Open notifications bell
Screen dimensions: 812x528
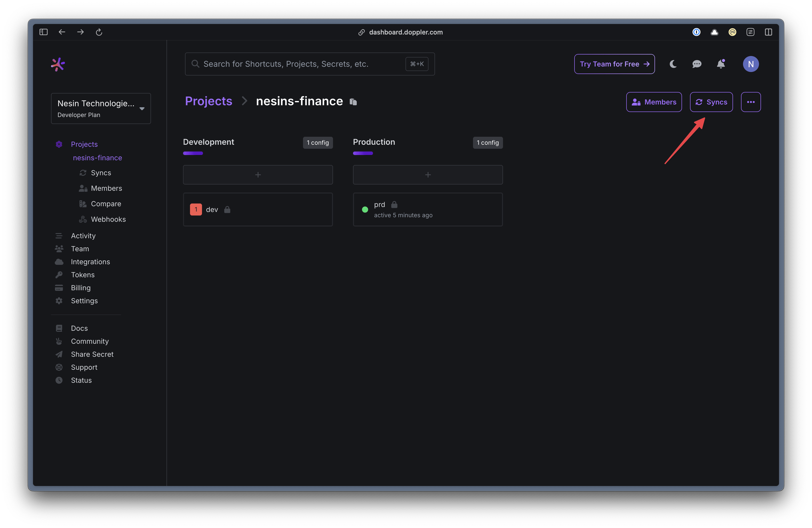point(720,64)
